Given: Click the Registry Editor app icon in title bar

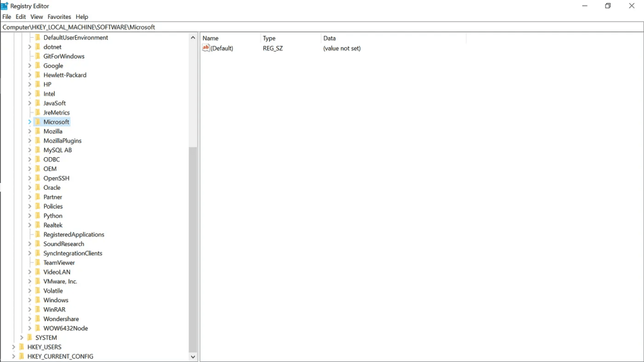Looking at the screenshot, I should (4, 6).
